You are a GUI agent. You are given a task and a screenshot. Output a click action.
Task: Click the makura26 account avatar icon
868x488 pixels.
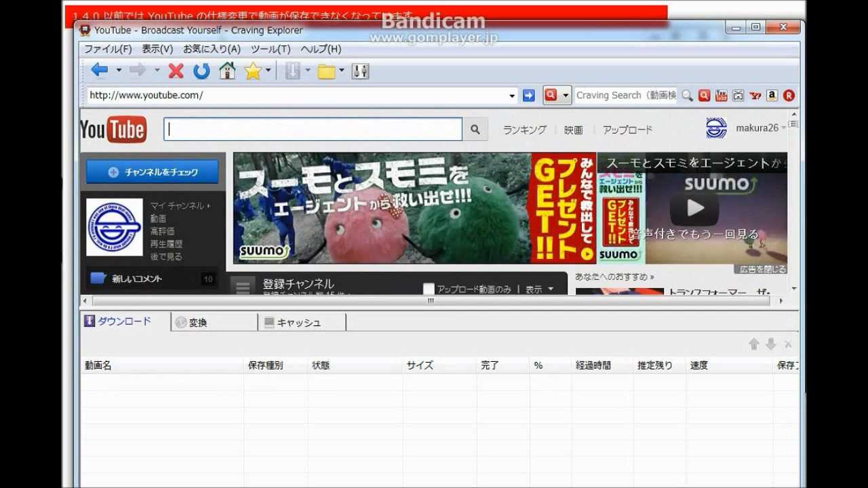(x=716, y=128)
